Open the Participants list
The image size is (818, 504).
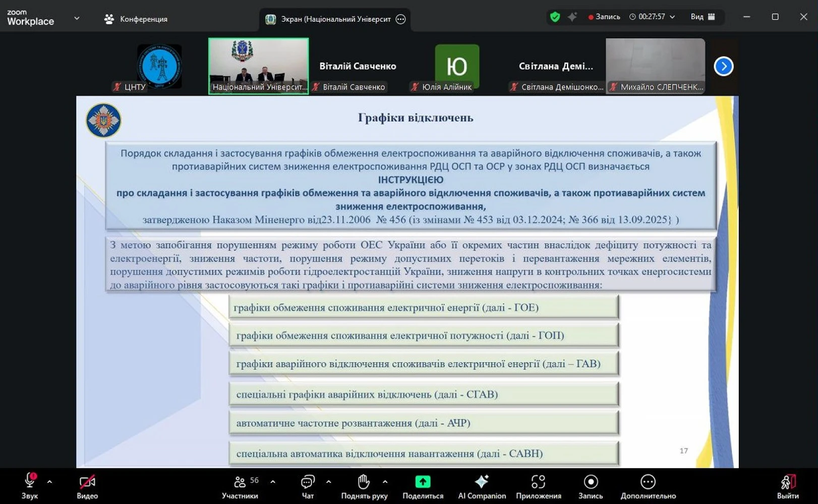[241, 482]
